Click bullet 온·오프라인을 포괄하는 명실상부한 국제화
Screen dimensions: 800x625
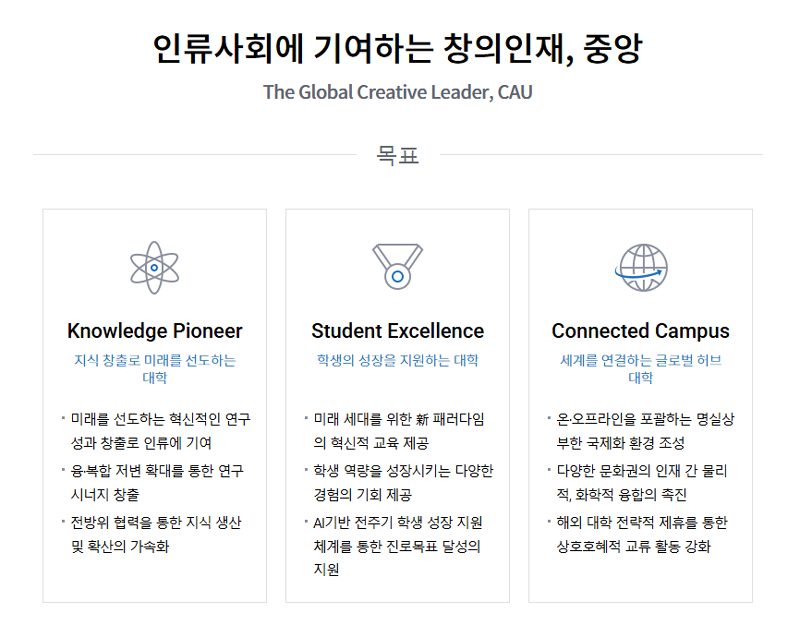click(x=646, y=431)
